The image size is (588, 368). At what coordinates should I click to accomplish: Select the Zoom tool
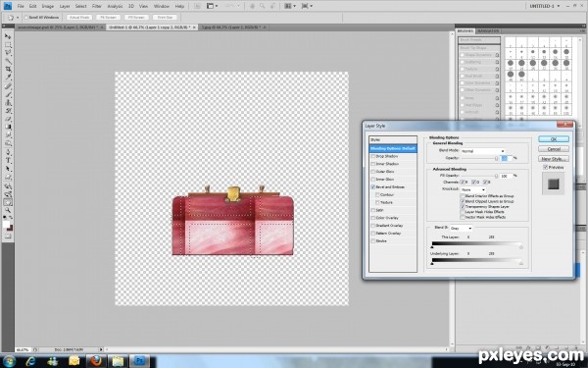(x=8, y=210)
